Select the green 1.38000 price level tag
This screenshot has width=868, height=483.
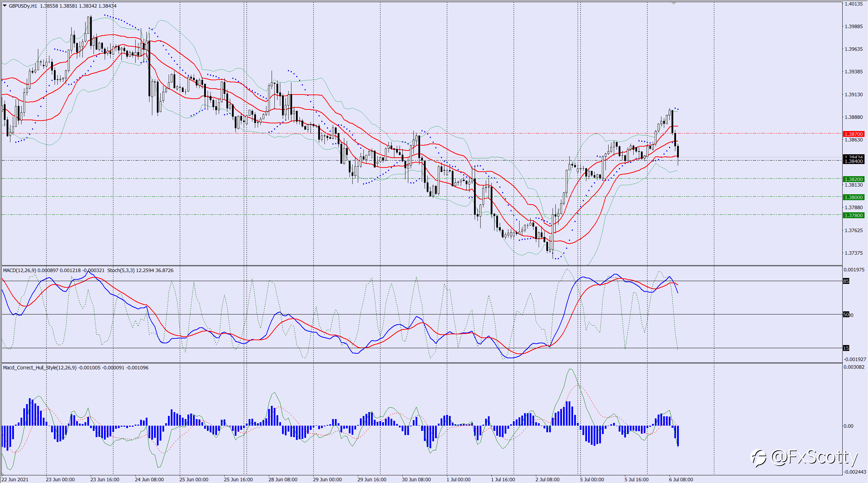[854, 197]
